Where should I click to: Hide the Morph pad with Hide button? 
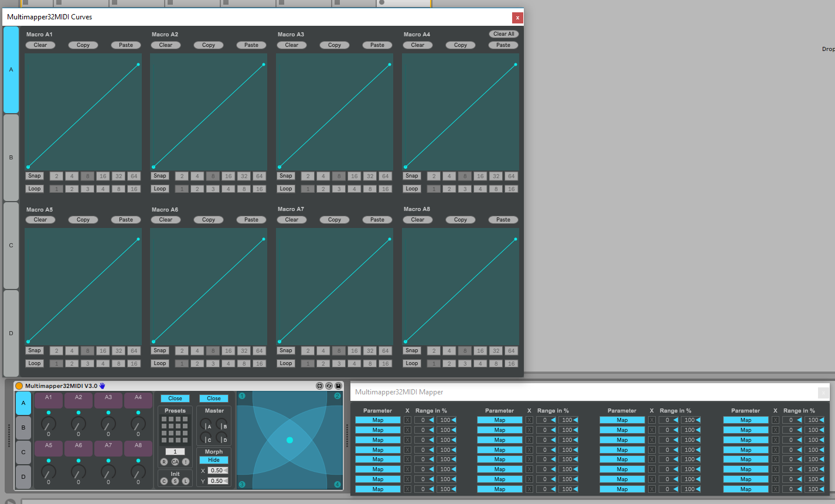[214, 460]
